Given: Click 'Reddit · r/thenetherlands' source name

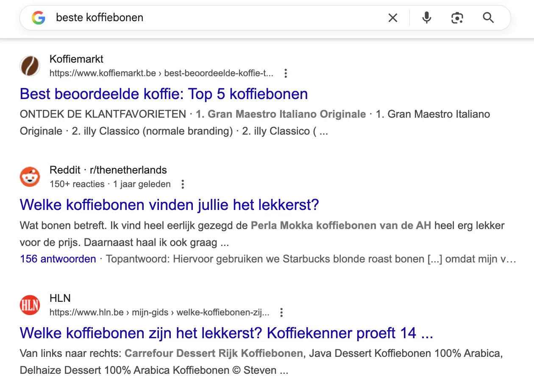Looking at the screenshot, I should coord(108,170).
